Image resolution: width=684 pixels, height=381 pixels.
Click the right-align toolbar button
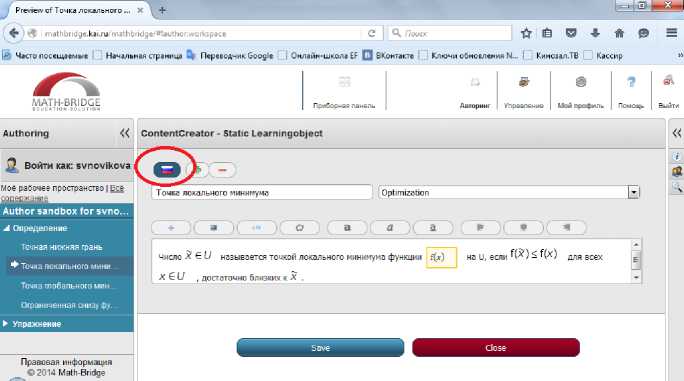pyautogui.click(x=566, y=227)
